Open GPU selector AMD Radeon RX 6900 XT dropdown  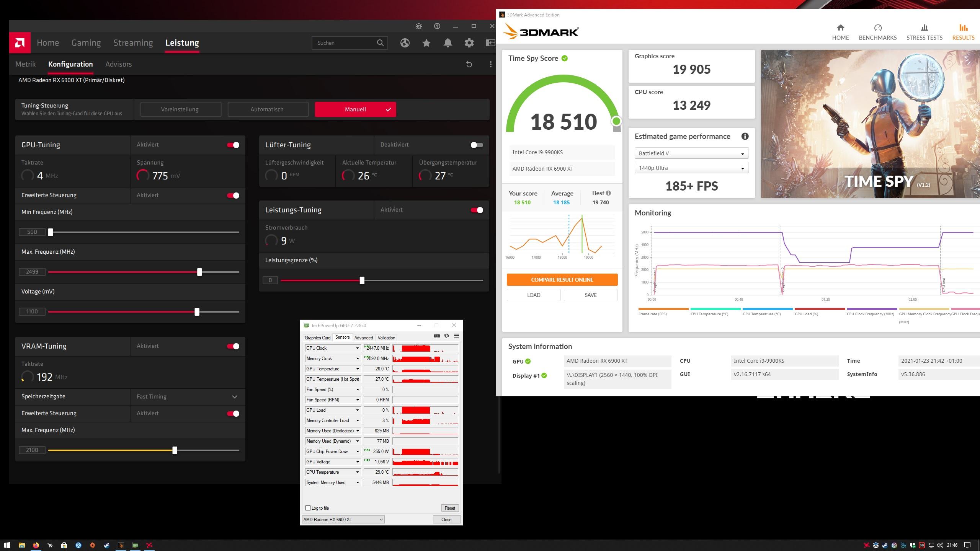[343, 520]
